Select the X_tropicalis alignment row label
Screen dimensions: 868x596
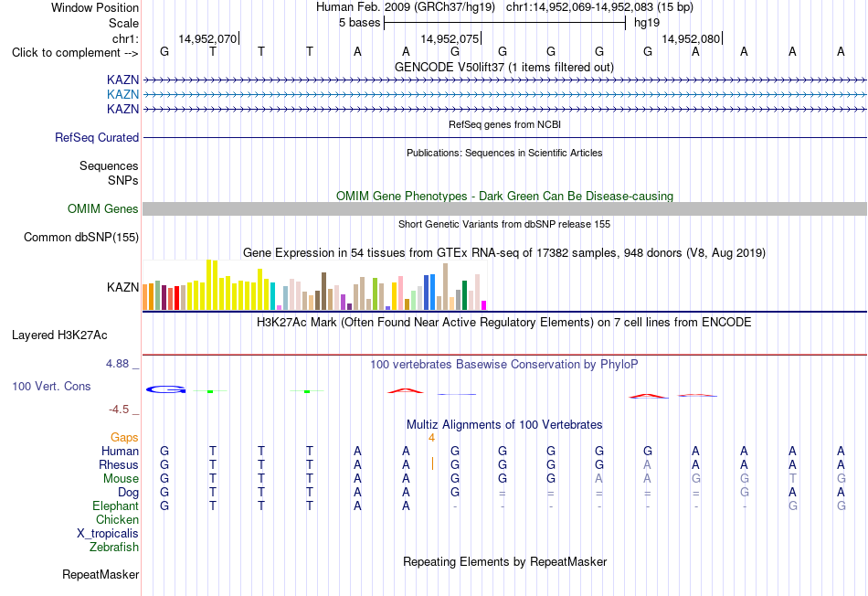[108, 534]
